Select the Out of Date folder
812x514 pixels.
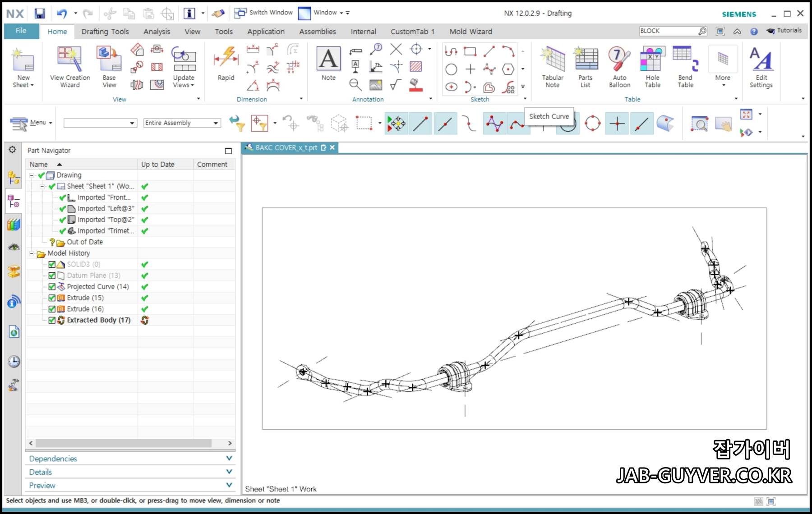coord(84,242)
